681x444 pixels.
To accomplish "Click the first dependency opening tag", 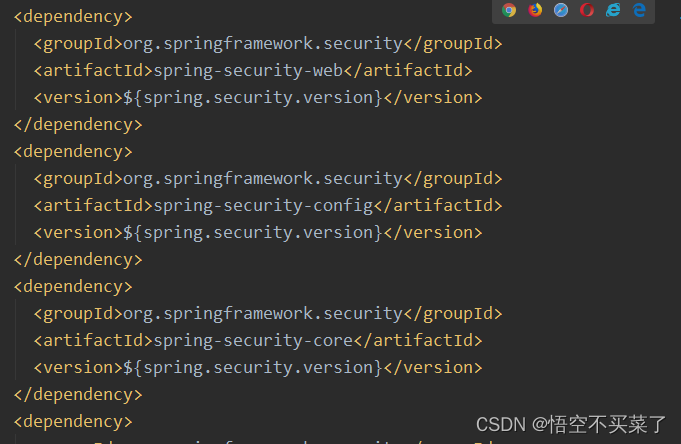I will (72, 16).
